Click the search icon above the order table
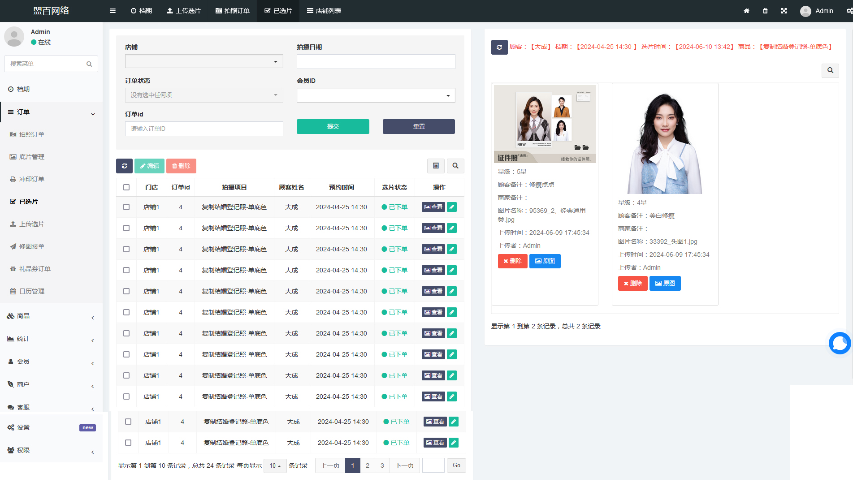 (x=455, y=166)
